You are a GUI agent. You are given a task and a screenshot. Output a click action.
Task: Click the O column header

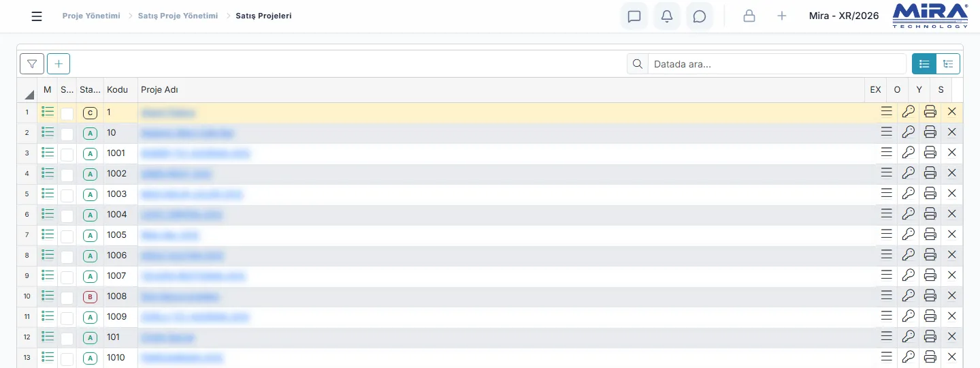tap(897, 90)
